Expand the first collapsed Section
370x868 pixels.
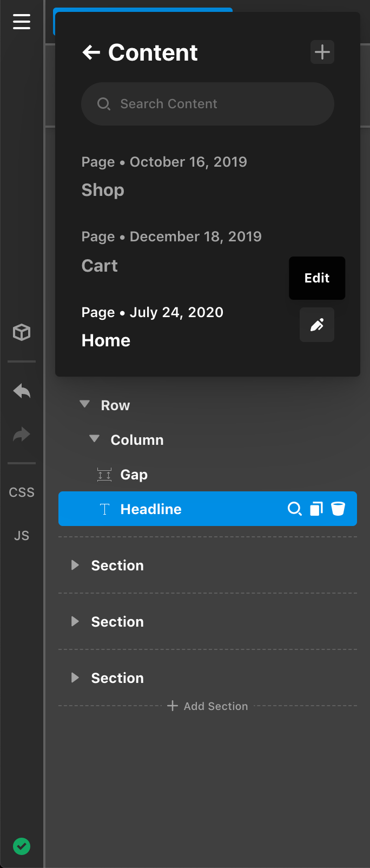[75, 565]
